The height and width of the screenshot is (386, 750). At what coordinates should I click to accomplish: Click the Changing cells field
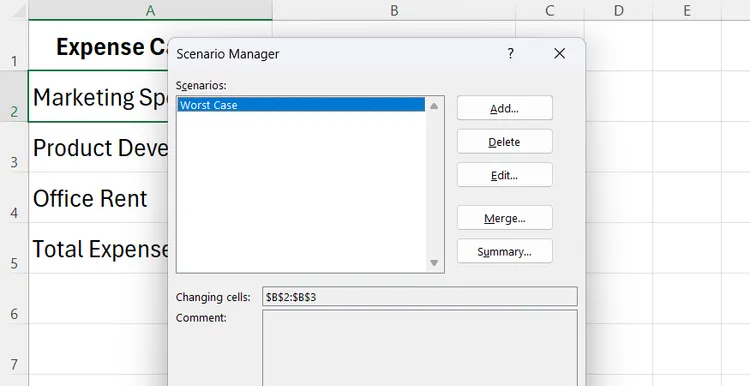pyautogui.click(x=419, y=297)
